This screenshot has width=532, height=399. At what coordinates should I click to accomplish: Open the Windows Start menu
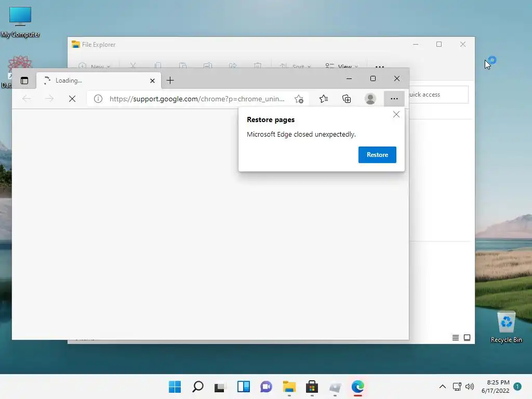[175, 387]
